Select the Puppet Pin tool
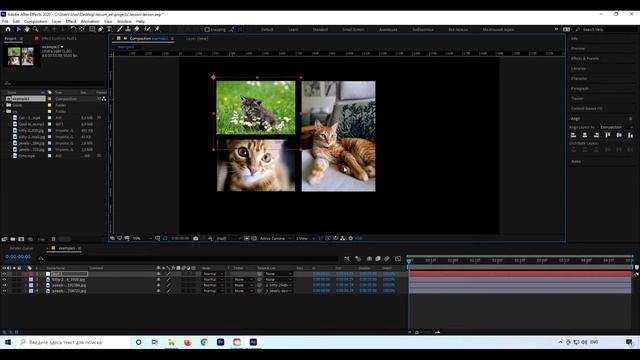This screenshot has height=360, width=640. 157,29
